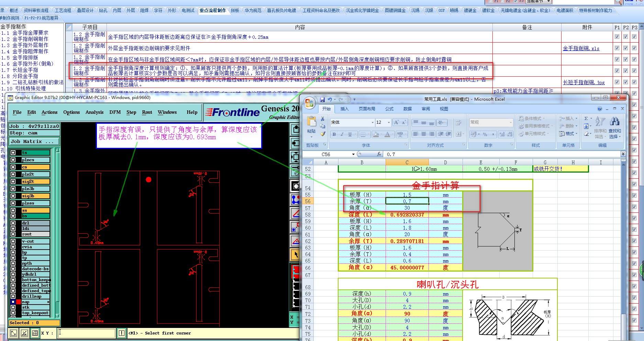Select the arrow pointer tool in Genesis
644x341 pixels.
295,255
